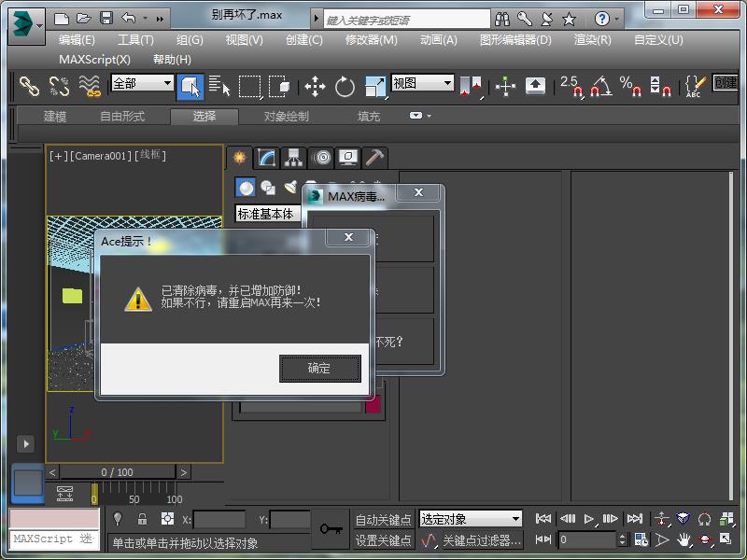This screenshot has width=747, height=560.
Task: Activate the Select and Rotate tool
Action: pyautogui.click(x=345, y=87)
